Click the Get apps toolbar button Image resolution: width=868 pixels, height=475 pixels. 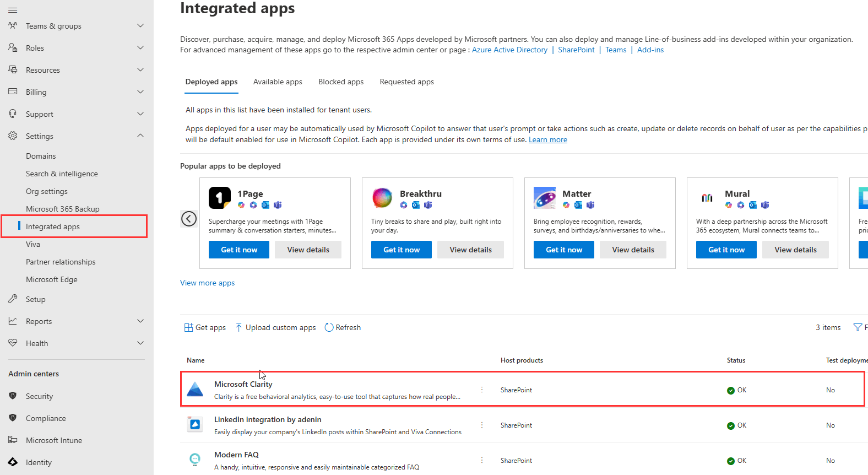(x=205, y=327)
